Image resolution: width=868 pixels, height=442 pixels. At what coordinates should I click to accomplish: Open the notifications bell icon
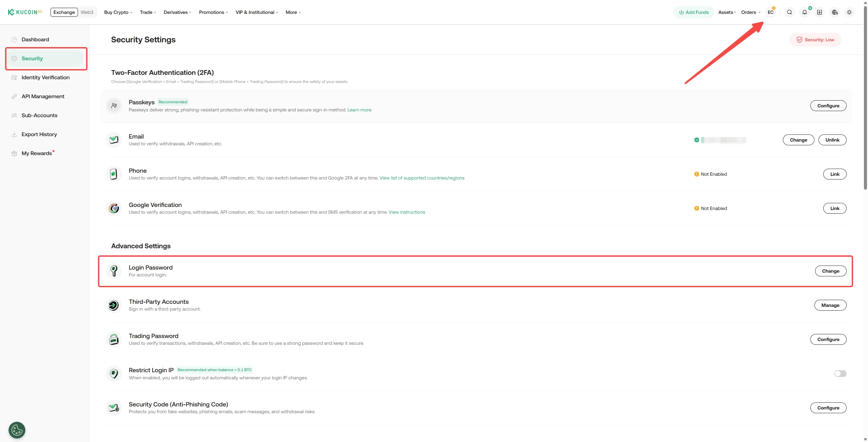tap(804, 12)
